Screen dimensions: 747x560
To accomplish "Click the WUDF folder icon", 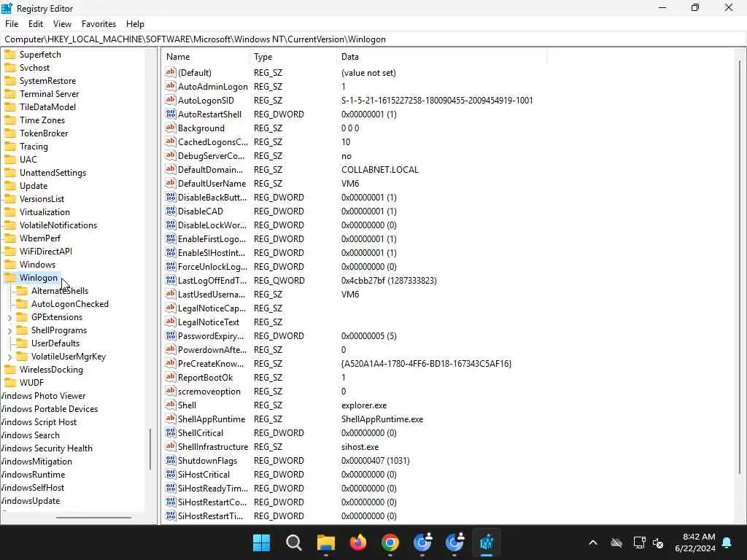I will pos(10,382).
